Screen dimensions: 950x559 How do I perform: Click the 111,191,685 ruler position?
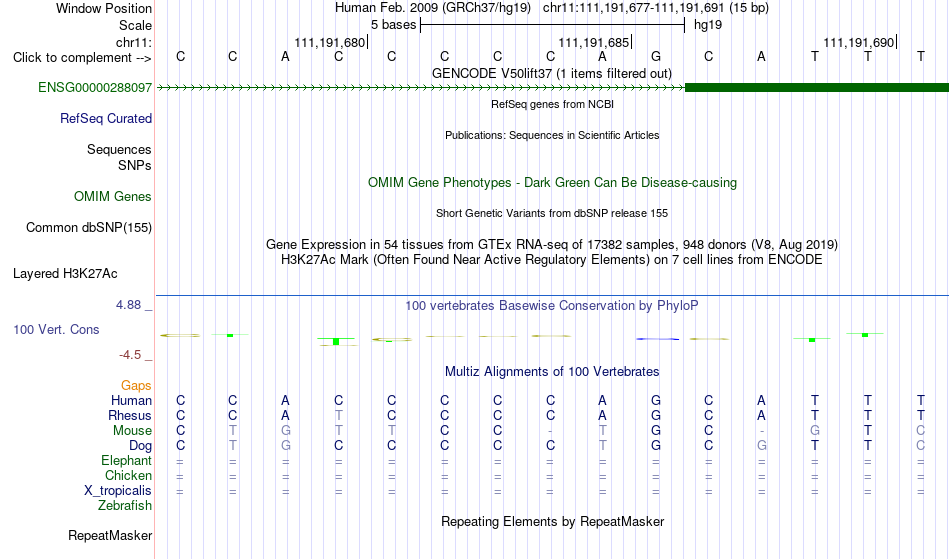pos(594,42)
